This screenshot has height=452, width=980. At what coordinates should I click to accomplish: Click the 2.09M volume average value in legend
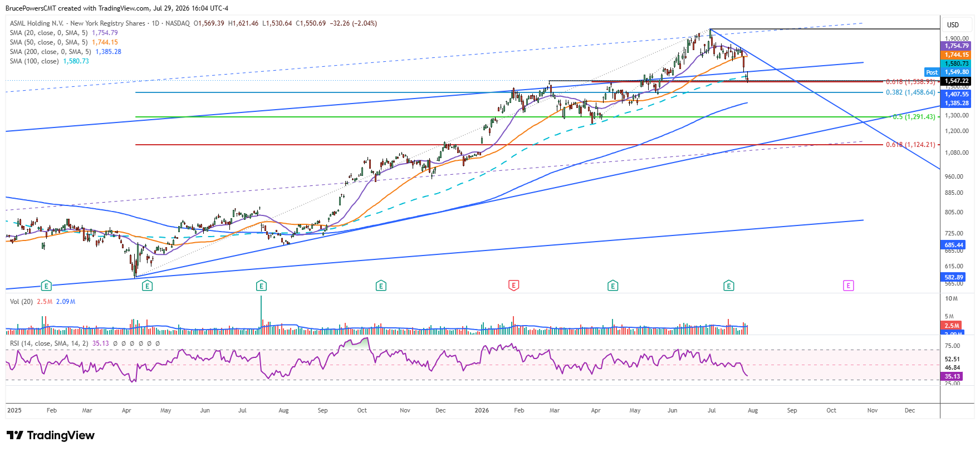click(x=66, y=302)
